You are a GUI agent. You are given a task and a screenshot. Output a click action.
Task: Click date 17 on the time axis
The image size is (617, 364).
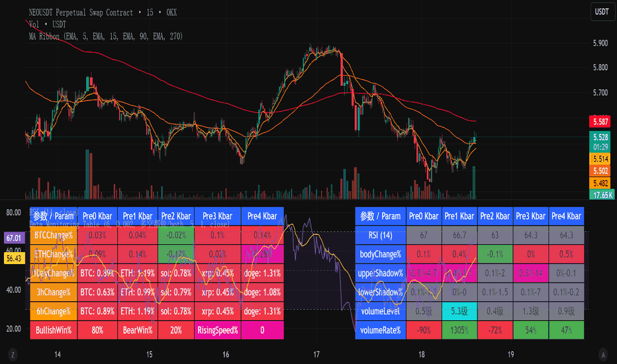pyautogui.click(x=316, y=355)
